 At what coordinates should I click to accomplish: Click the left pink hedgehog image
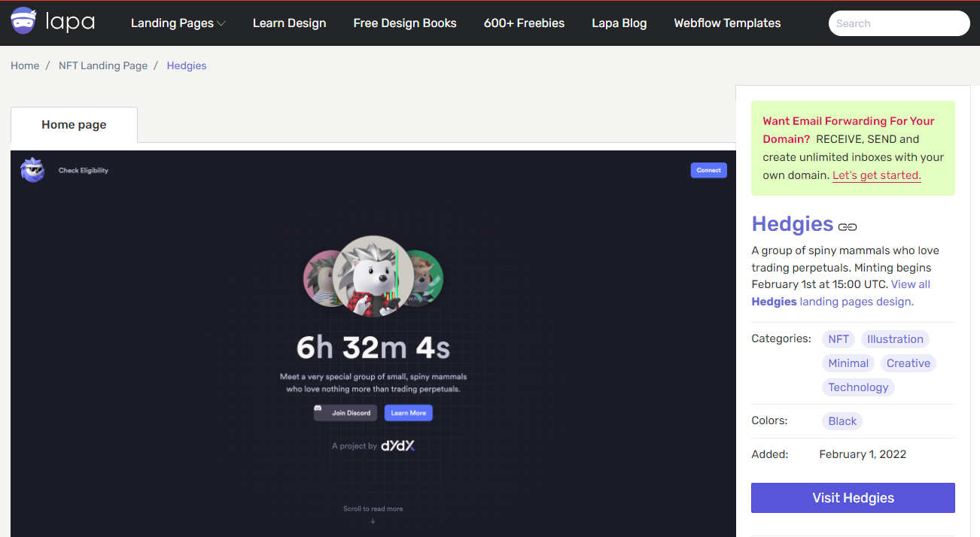(321, 278)
